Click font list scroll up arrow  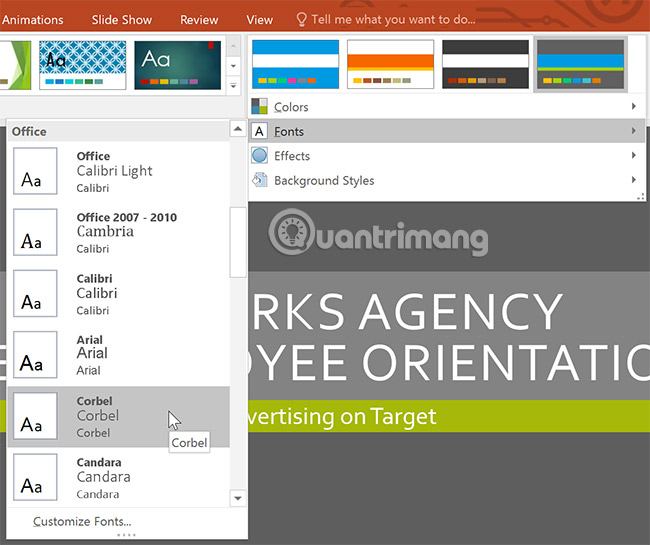pyautogui.click(x=238, y=129)
